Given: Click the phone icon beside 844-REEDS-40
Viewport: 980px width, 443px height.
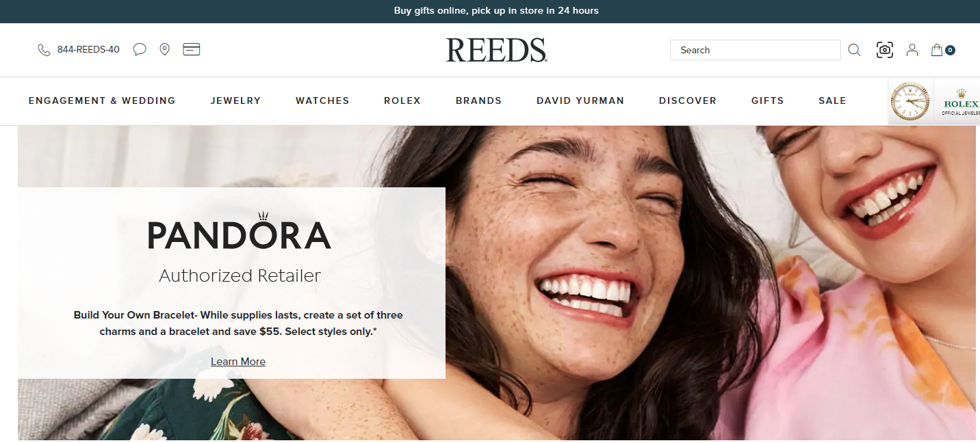Looking at the screenshot, I should [x=44, y=50].
